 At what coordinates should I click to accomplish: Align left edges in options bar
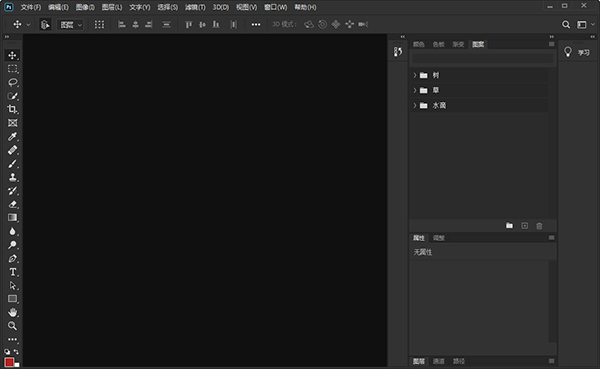(x=122, y=24)
